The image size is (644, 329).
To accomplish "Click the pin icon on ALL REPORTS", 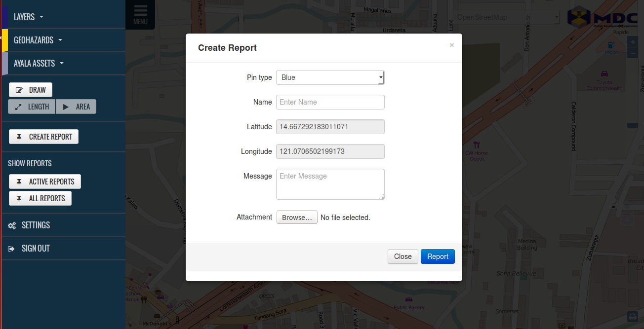I will (x=19, y=199).
